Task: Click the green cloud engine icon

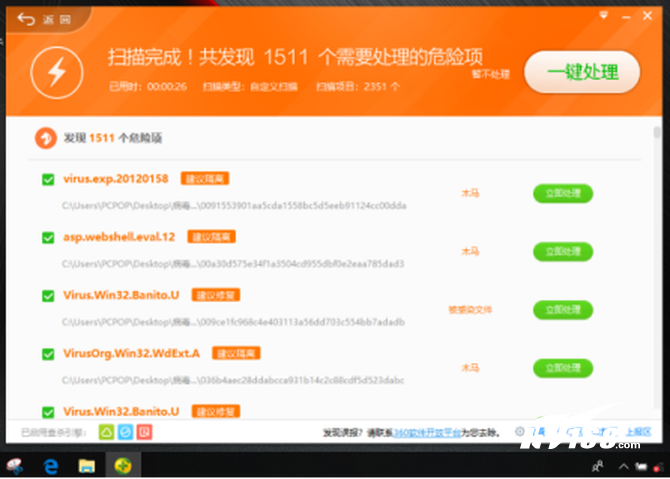Action: pos(105,432)
